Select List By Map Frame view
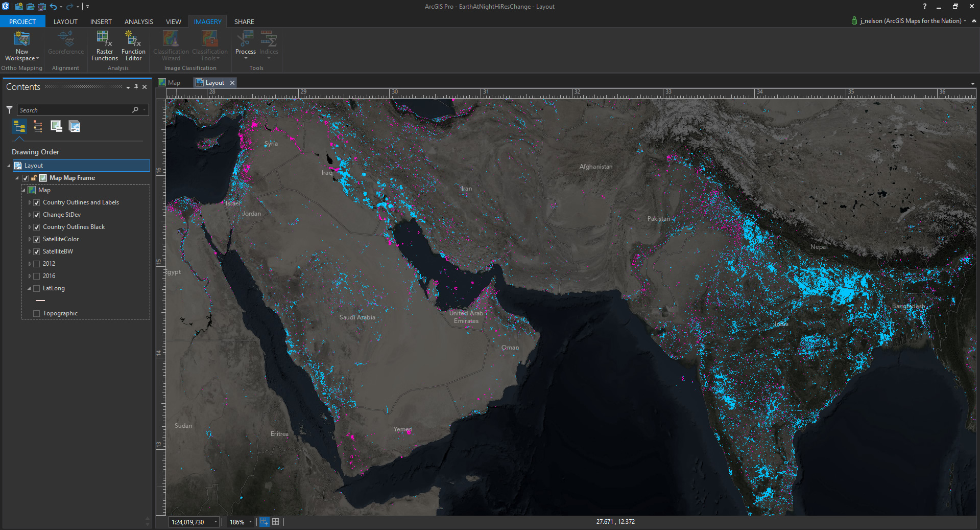 tap(56, 126)
